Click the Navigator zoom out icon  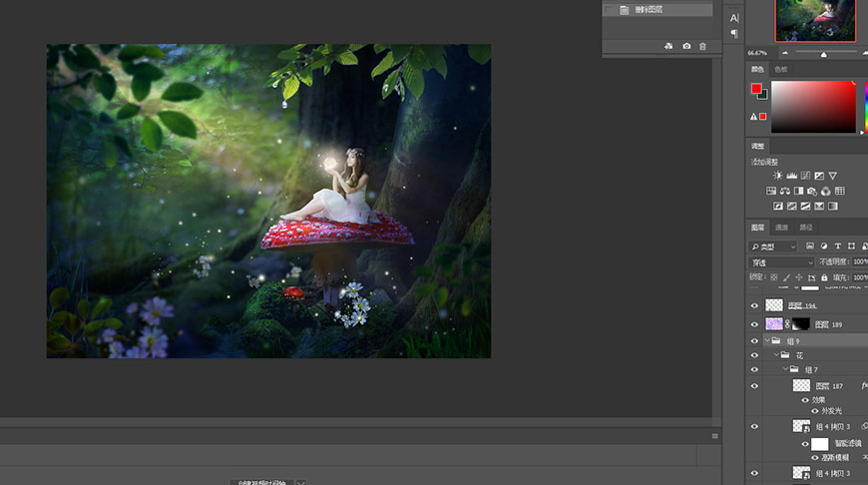tap(784, 53)
